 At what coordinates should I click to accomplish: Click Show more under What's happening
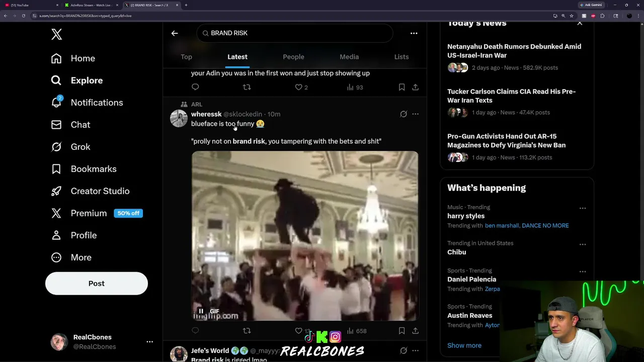[x=464, y=345]
